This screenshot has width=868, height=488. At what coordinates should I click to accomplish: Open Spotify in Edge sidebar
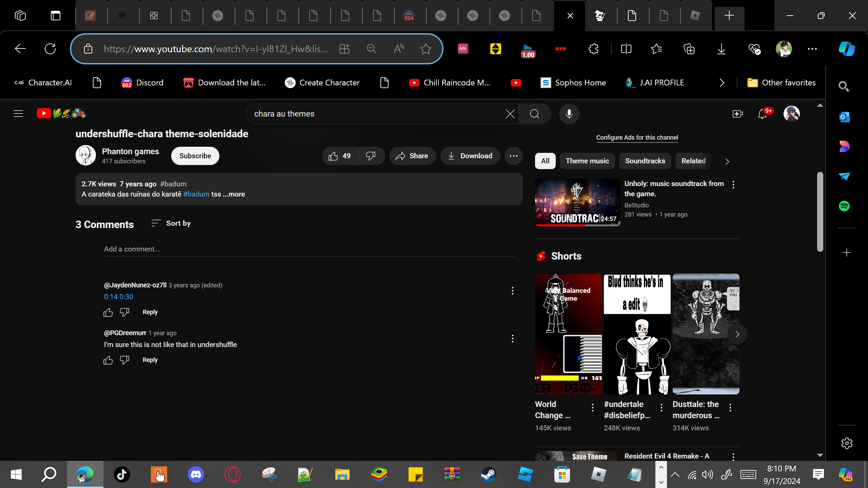click(x=844, y=206)
